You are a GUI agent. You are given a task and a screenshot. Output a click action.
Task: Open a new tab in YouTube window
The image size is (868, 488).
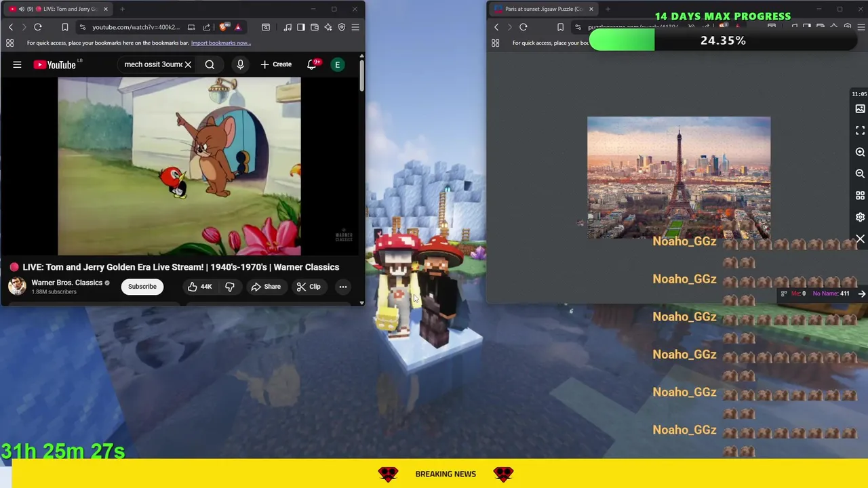(x=122, y=9)
